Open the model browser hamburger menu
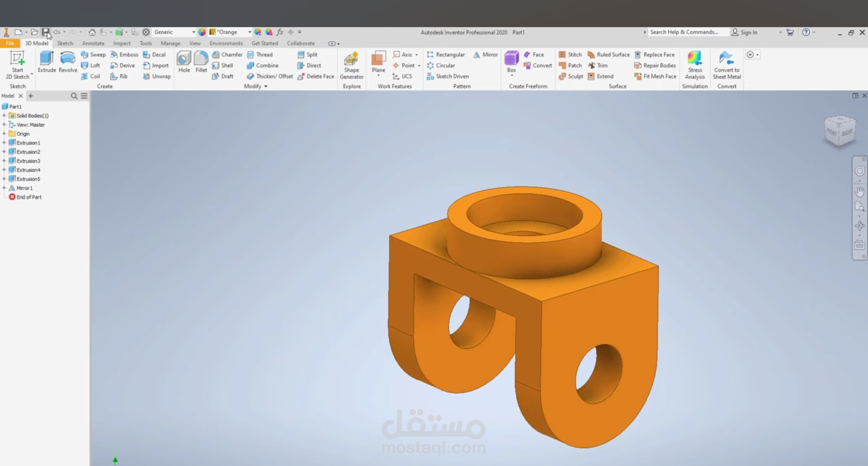This screenshot has height=466, width=868. [x=84, y=96]
